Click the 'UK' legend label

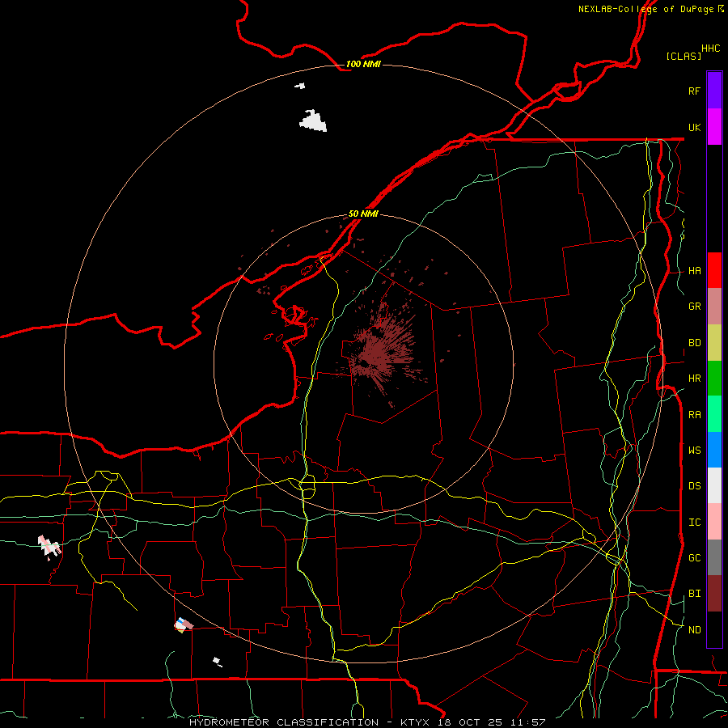(x=695, y=127)
